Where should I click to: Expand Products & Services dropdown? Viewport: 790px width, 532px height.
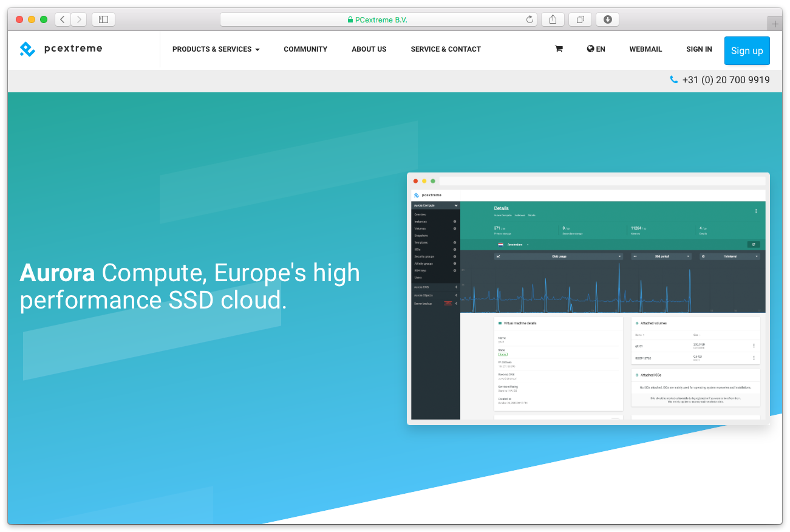click(216, 49)
